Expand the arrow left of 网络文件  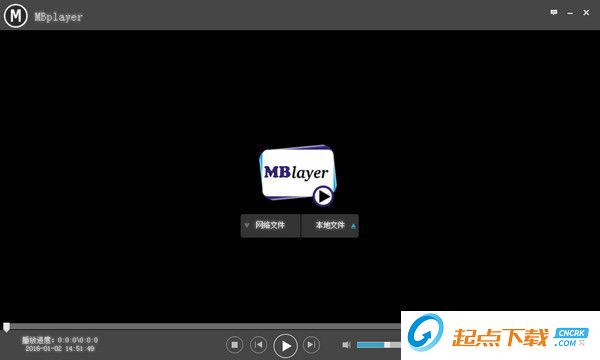point(247,225)
